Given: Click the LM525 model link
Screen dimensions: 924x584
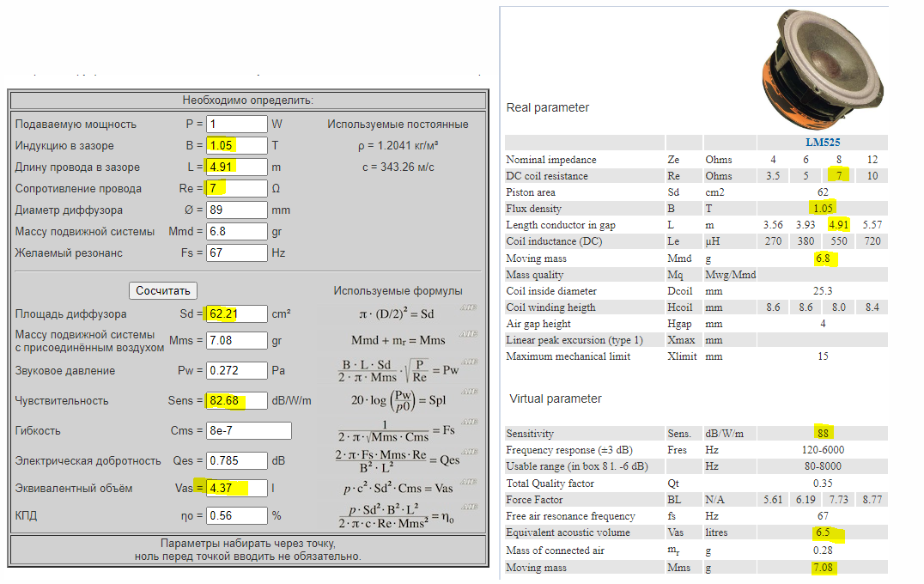Looking at the screenshot, I should tap(823, 142).
